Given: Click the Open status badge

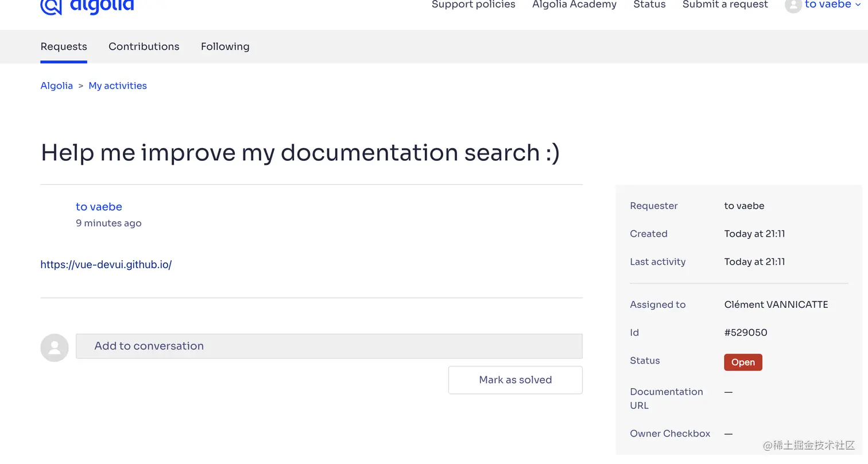Looking at the screenshot, I should click(x=743, y=362).
